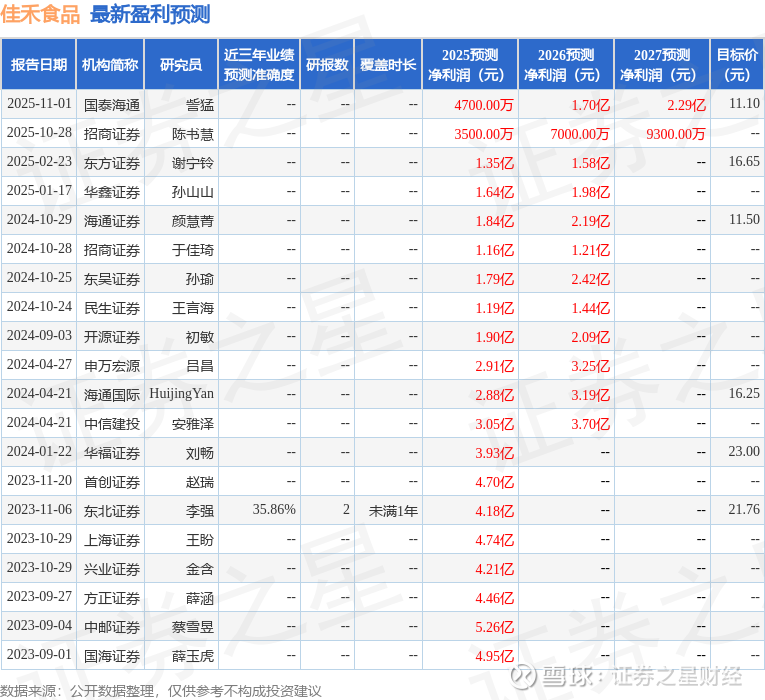Click the 2.29亿 2027 forecast value
765x700 pixels.
(x=686, y=105)
